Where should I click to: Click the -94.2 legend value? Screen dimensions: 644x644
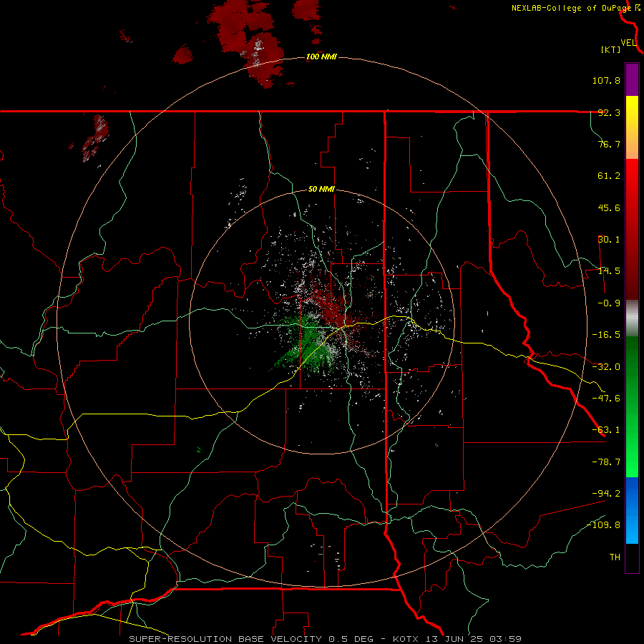click(606, 493)
